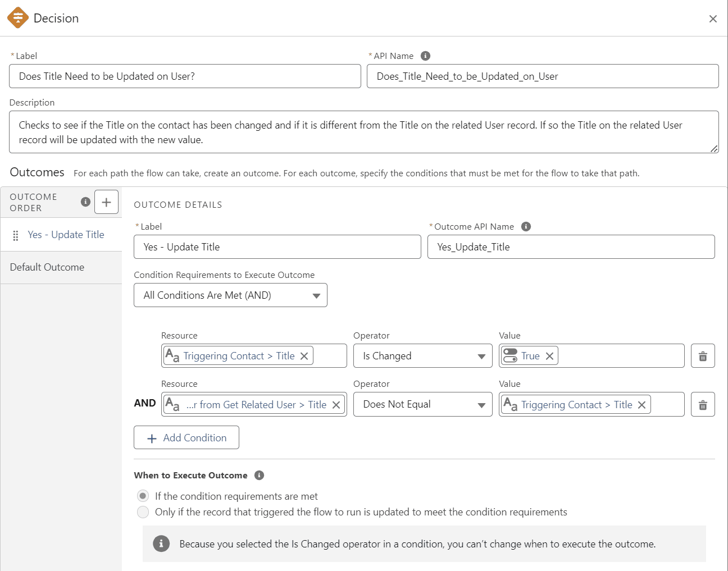Click the Description text area

tap(364, 132)
